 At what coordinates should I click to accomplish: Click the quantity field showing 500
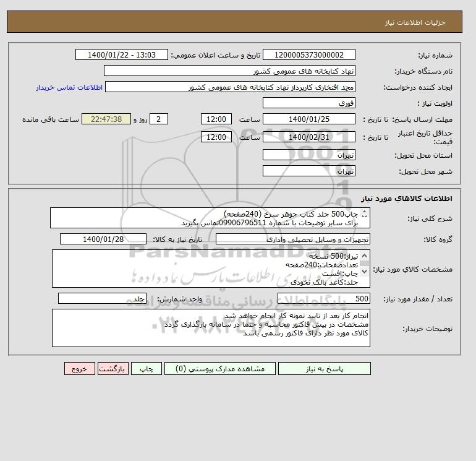[x=323, y=298]
